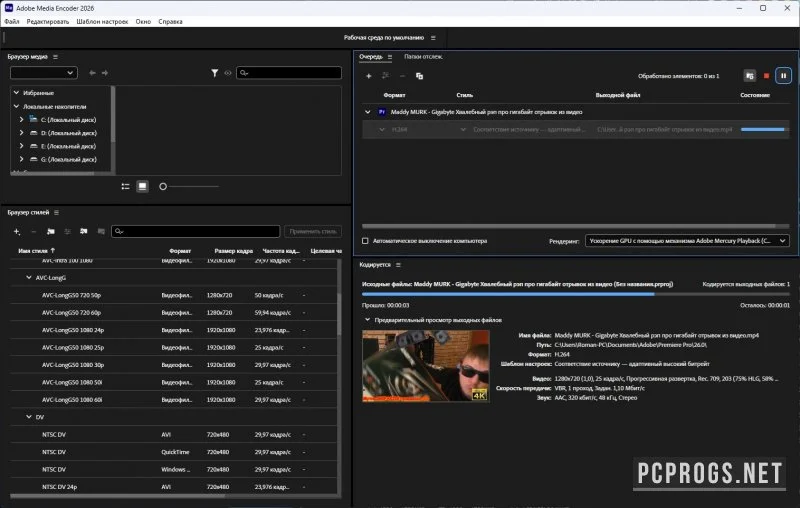Toggle the eye icon in media browser
Viewport: 800px width, 508px height.
[x=228, y=73]
